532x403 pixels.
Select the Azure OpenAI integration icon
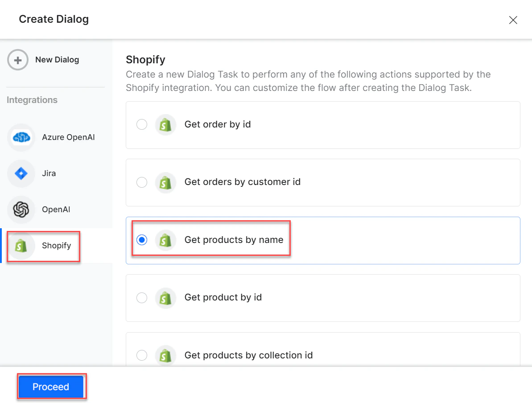click(21, 137)
